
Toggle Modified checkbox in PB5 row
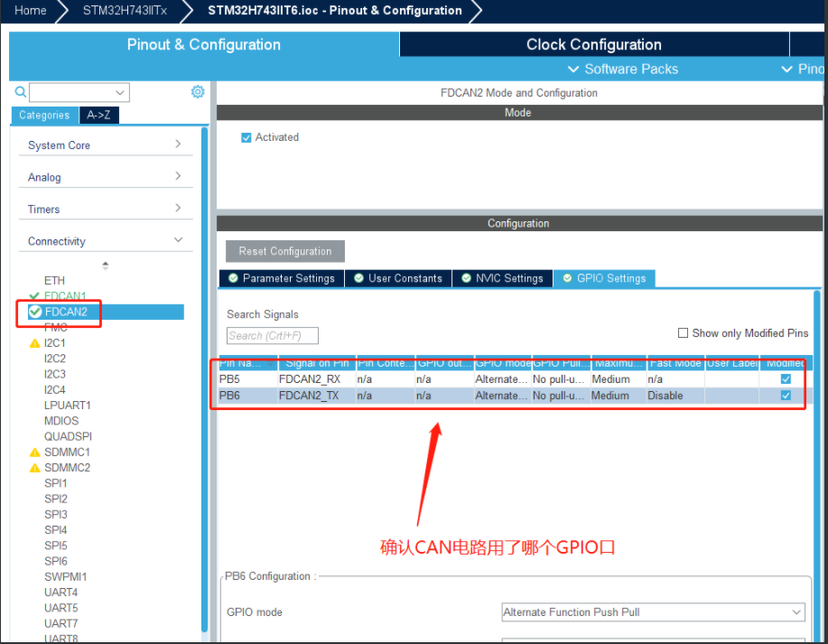click(x=786, y=378)
